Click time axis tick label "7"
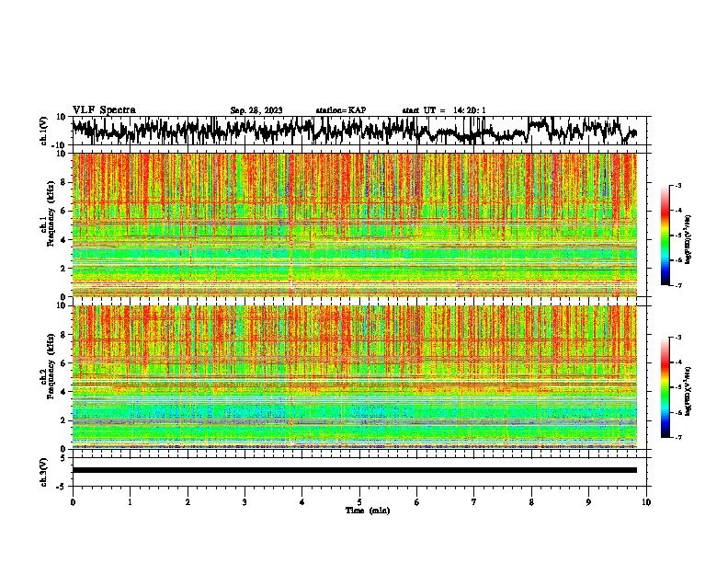The width and height of the screenshot is (728, 563). 474,502
